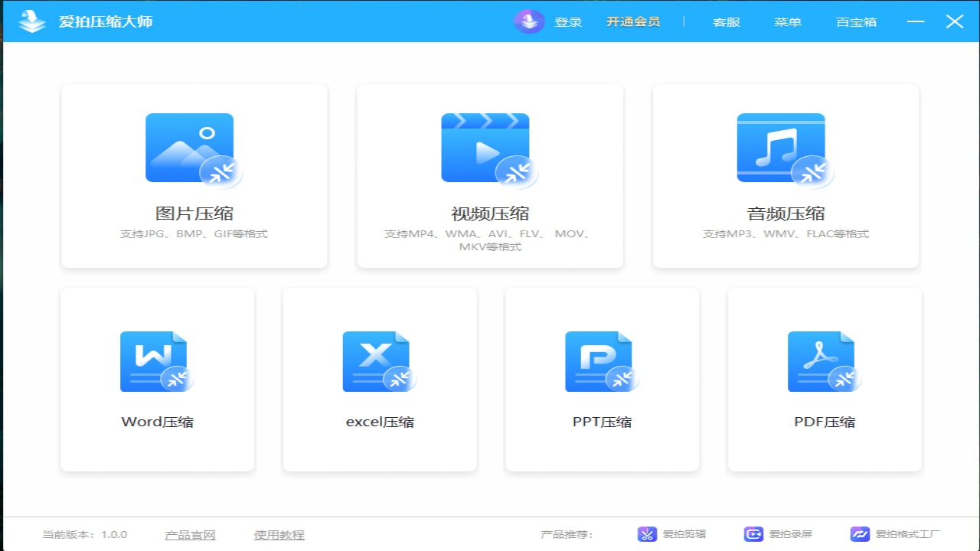Open the 客服 customer service menu

pos(727,22)
